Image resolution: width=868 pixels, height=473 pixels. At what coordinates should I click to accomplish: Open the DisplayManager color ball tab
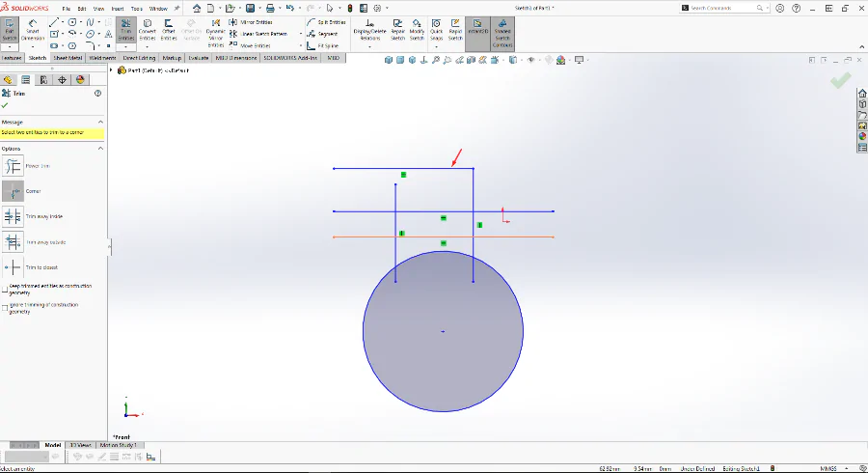coord(80,80)
